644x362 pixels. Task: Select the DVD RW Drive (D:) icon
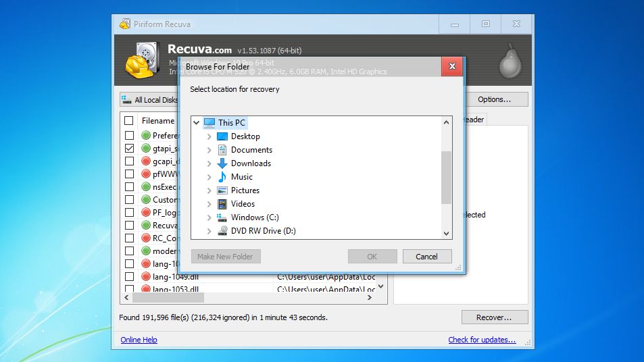pyautogui.click(x=222, y=231)
